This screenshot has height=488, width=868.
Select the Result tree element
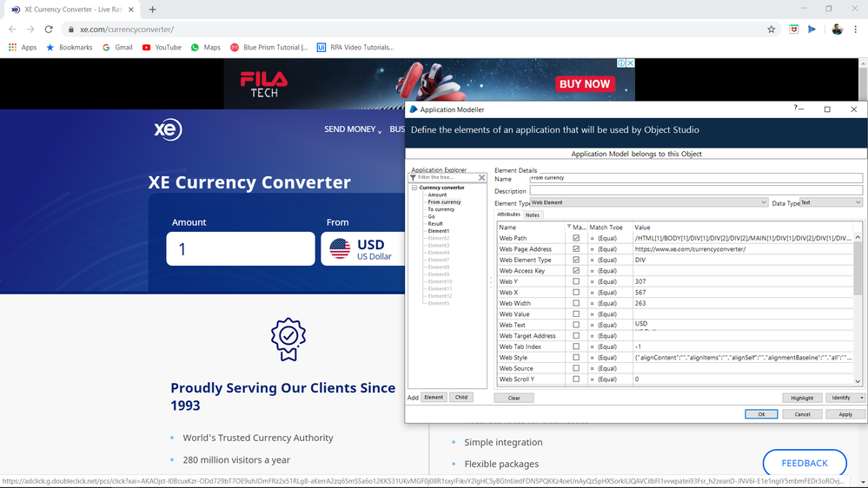(x=435, y=223)
